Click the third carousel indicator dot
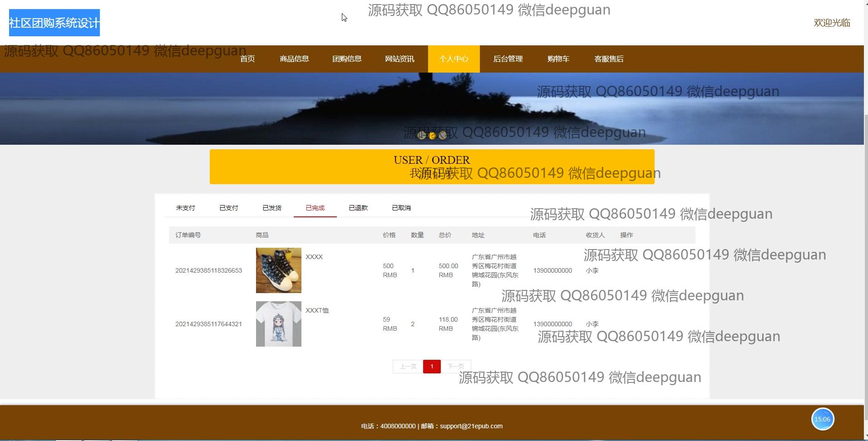The image size is (868, 441). 443,135
